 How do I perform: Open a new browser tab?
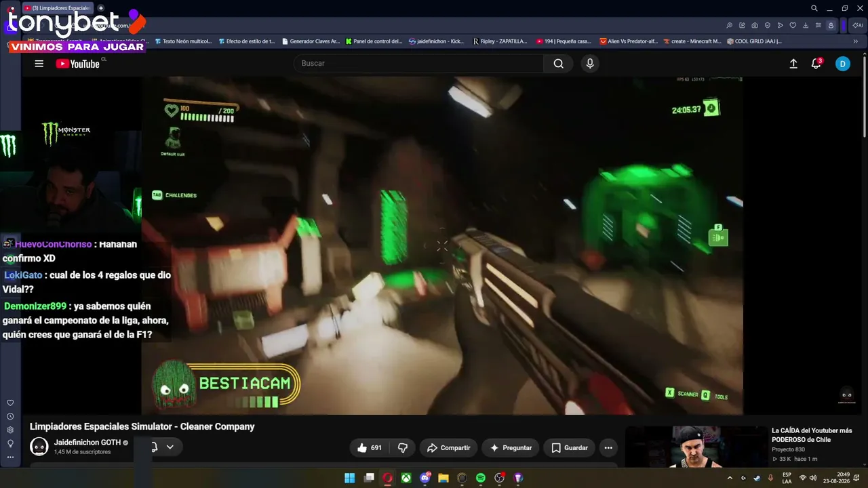[101, 8]
